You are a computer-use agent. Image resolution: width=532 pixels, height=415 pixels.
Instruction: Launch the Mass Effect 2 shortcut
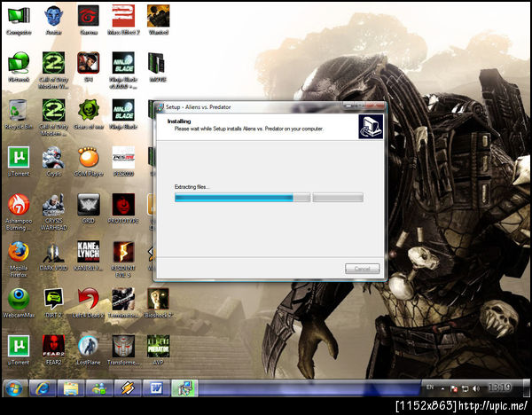pyautogui.click(x=123, y=20)
